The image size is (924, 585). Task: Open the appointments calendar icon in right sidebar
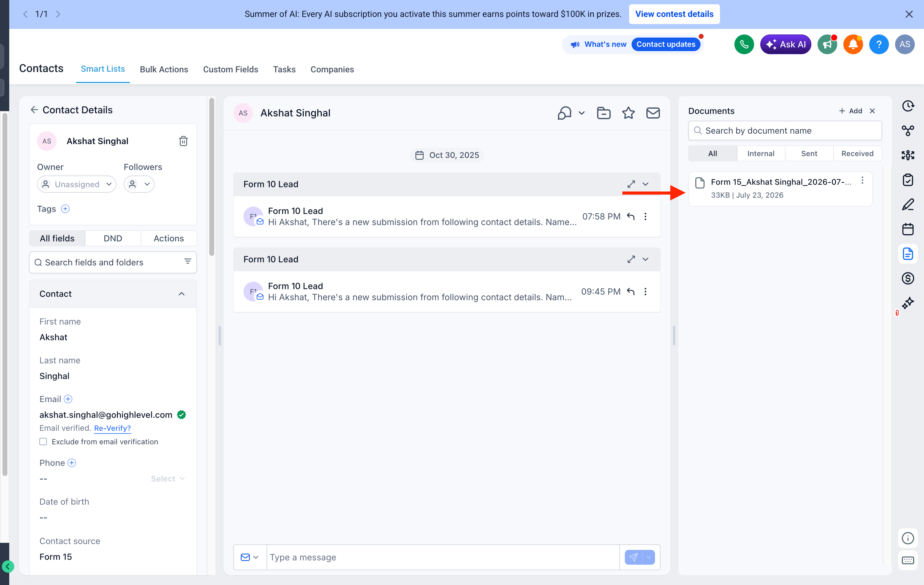coord(907,229)
